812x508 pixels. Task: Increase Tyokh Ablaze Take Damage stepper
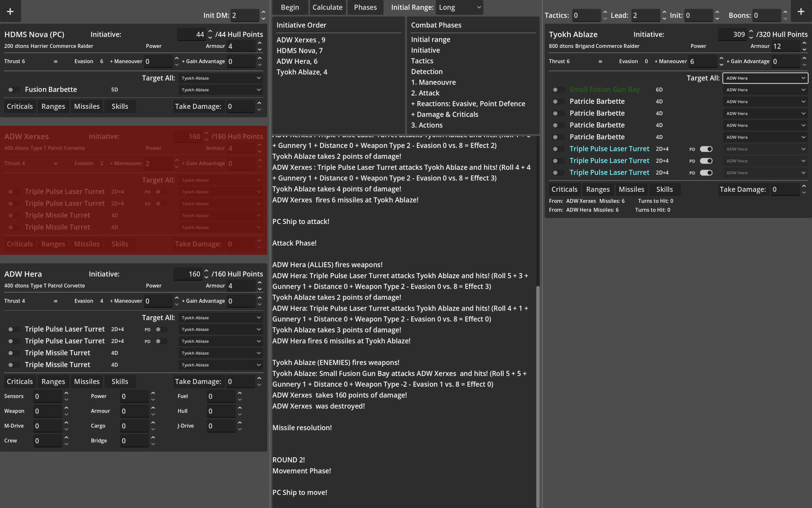tap(804, 186)
